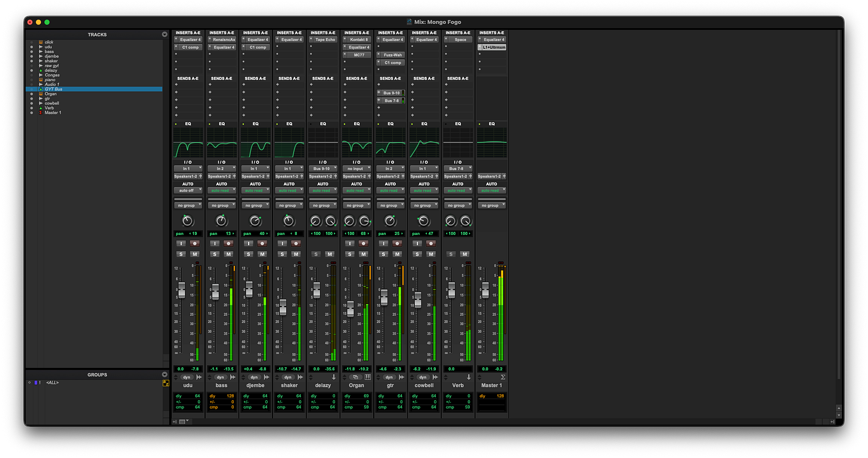The width and height of the screenshot is (868, 458).
Task: Mute the bass track
Action: click(x=228, y=254)
